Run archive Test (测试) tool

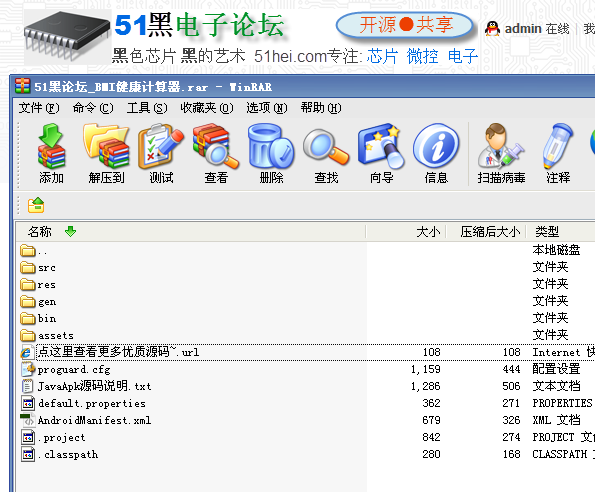(161, 146)
